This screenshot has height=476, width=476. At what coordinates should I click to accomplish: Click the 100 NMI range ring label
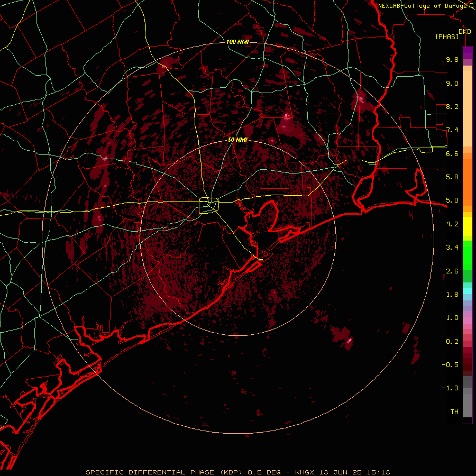click(x=237, y=42)
